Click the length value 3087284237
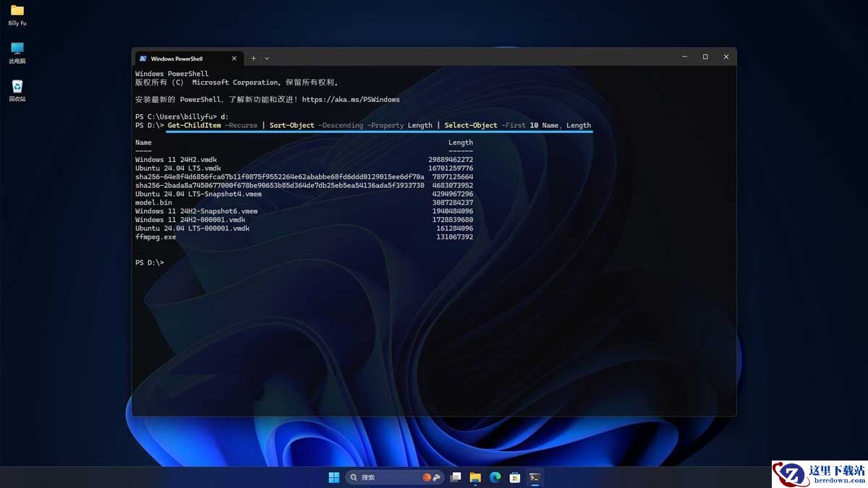This screenshot has width=868, height=488. click(x=453, y=203)
